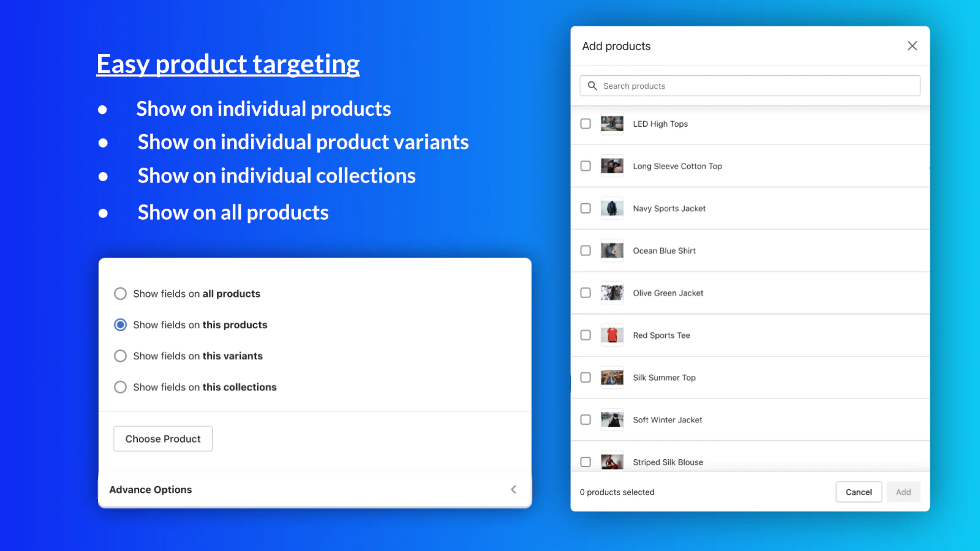This screenshot has height=551, width=980.
Task: Click the Choose Product button
Action: coord(163,439)
